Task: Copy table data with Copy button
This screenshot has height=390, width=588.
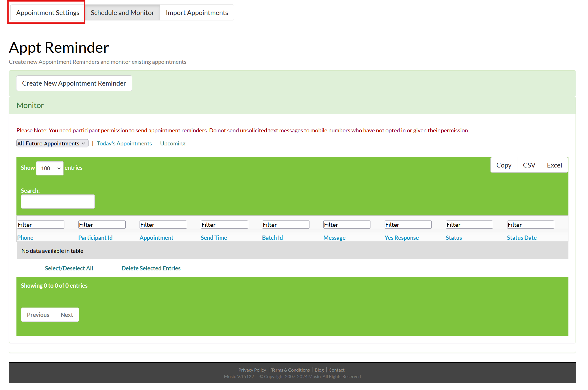Action: coord(504,165)
